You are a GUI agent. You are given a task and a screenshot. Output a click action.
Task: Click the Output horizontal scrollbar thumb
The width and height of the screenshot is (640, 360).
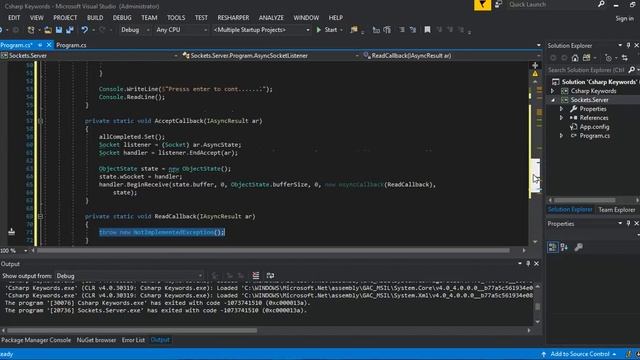pos(132,331)
